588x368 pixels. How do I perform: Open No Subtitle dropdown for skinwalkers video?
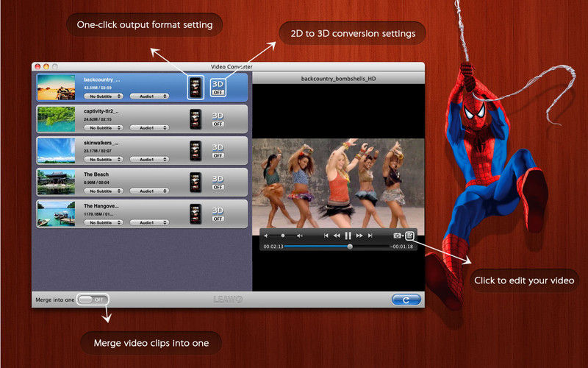104,159
